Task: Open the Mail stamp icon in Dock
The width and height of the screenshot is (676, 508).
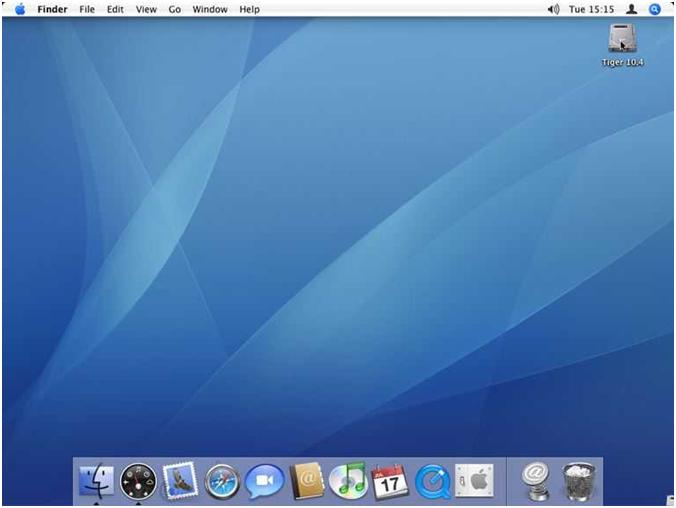Action: point(180,481)
